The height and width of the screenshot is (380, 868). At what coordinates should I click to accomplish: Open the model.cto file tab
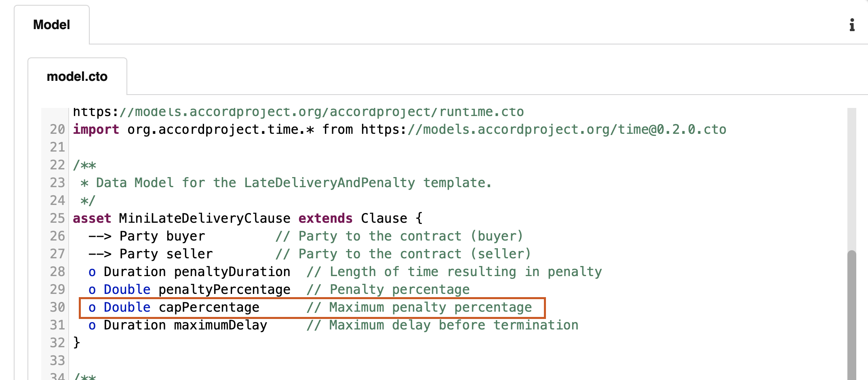(77, 77)
